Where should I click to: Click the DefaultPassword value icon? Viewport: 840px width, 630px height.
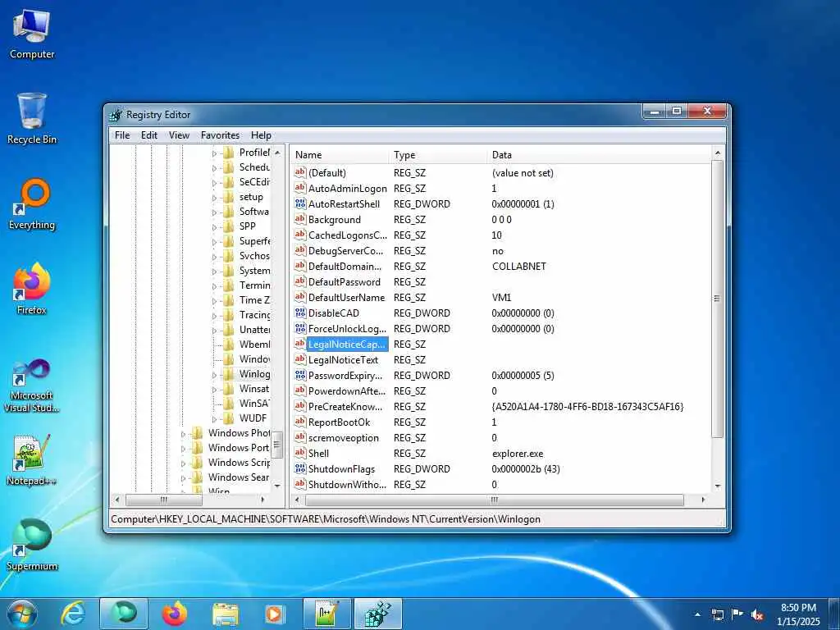point(300,282)
